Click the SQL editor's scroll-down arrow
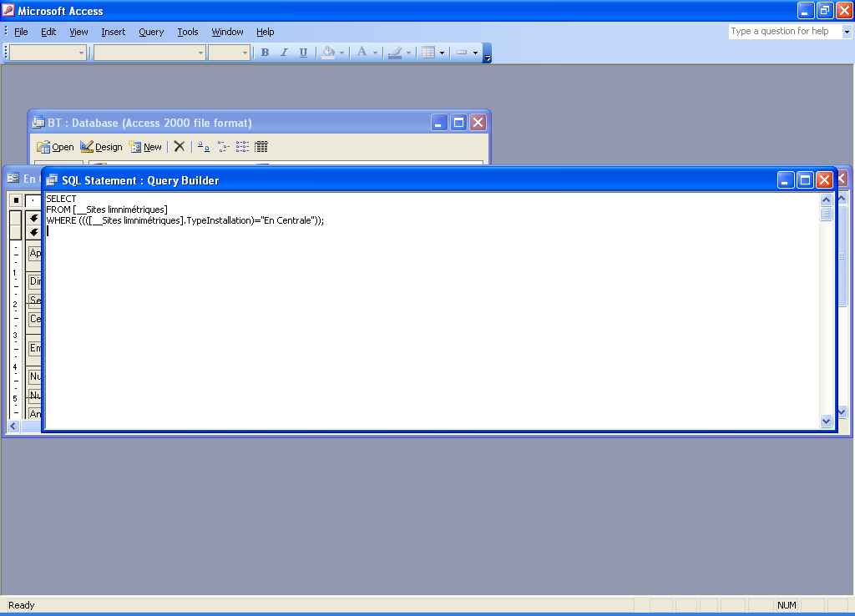Viewport: 855px width, 616px height. click(826, 421)
